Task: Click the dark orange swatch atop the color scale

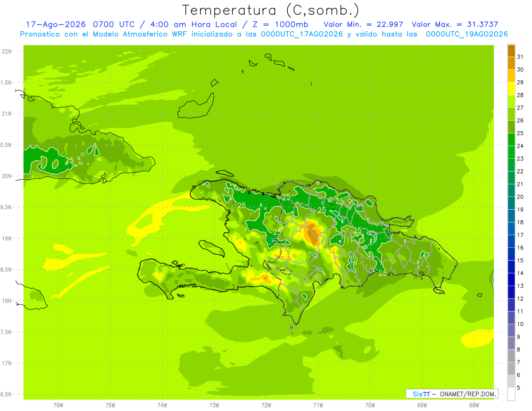Action: [511, 51]
